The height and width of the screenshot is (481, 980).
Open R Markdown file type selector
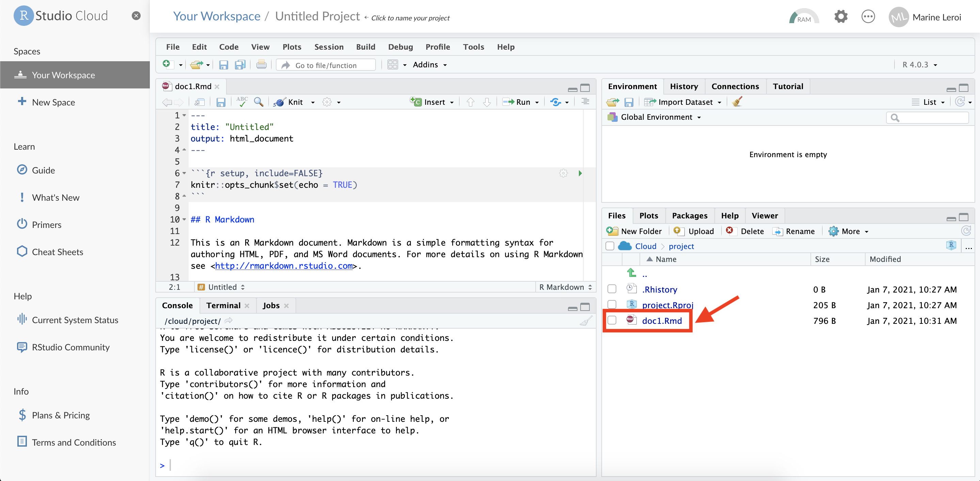tap(565, 287)
